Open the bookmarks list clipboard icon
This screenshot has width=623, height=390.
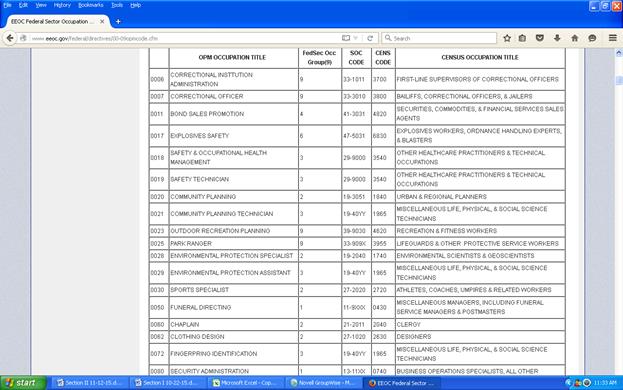[x=522, y=38]
